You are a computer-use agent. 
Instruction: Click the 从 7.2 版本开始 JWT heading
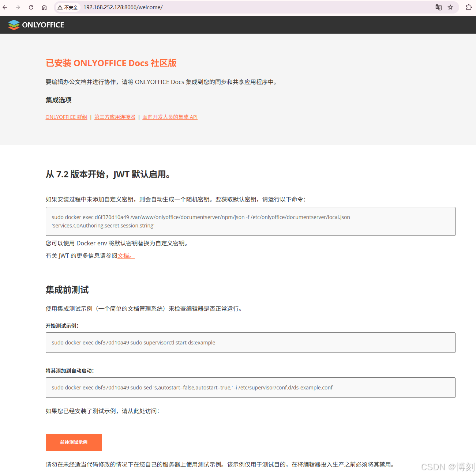109,174
